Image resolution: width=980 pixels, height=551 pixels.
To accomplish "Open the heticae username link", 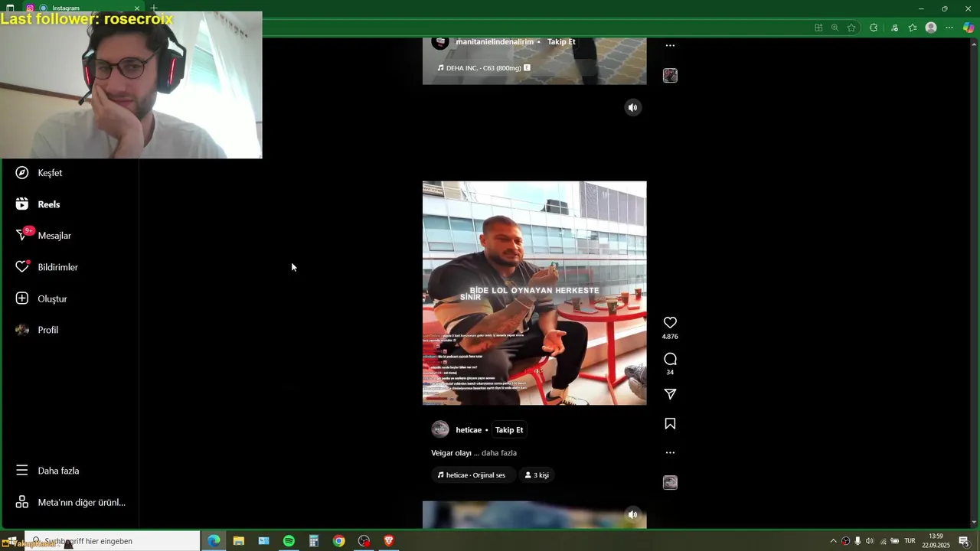I will point(469,430).
